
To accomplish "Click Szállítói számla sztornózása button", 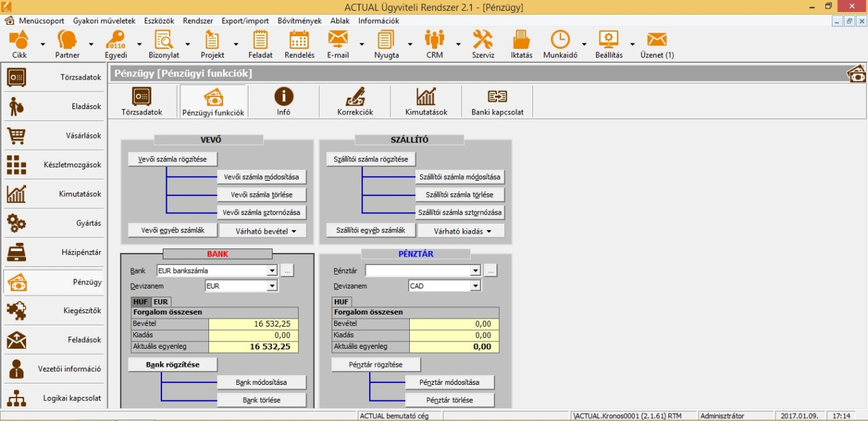I will [459, 213].
